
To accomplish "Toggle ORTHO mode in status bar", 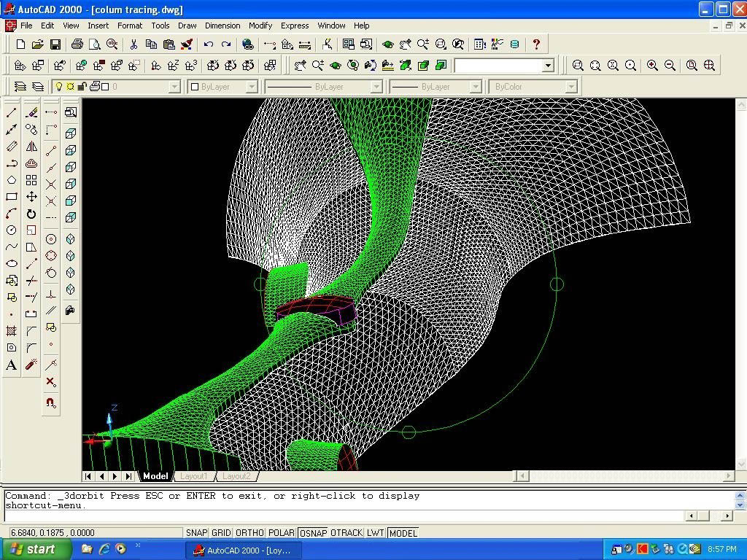I will pyautogui.click(x=249, y=533).
